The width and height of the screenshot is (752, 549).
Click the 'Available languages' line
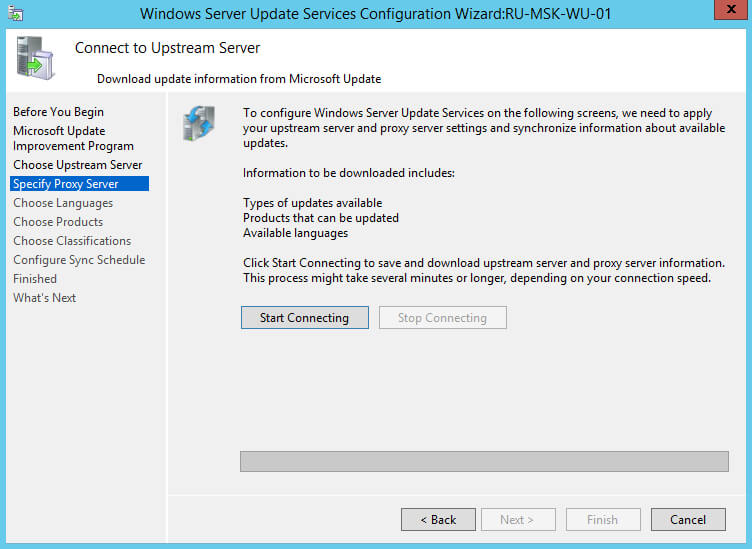click(x=295, y=233)
